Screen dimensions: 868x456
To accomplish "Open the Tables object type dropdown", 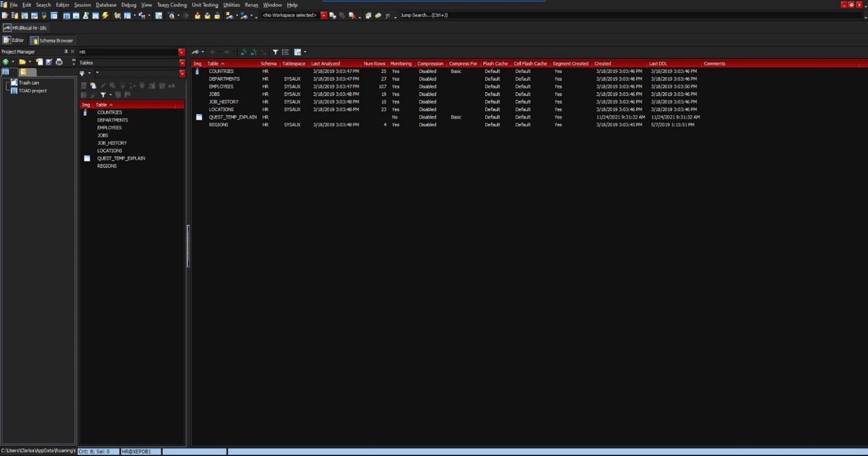I will (x=182, y=63).
